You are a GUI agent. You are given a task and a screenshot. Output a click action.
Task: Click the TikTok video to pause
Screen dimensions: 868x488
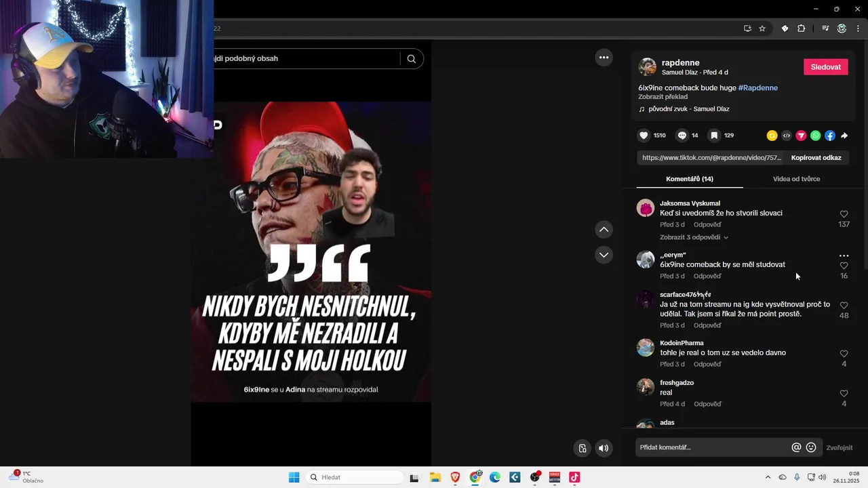tap(311, 252)
